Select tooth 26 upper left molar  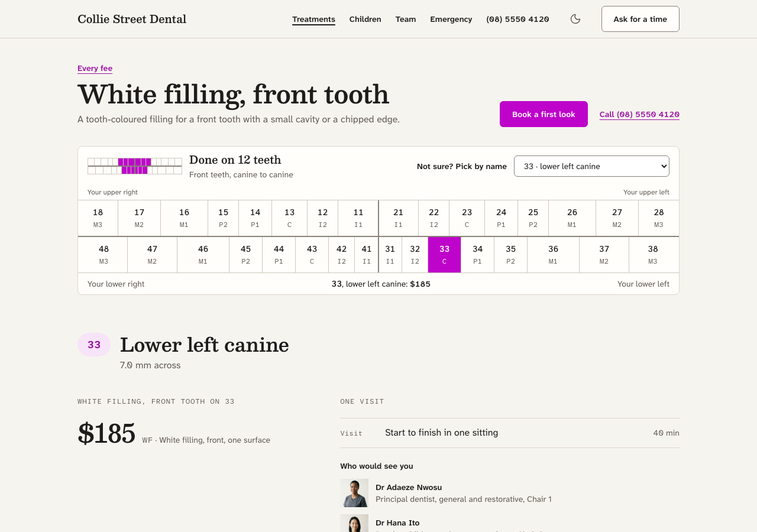pyautogui.click(x=572, y=218)
